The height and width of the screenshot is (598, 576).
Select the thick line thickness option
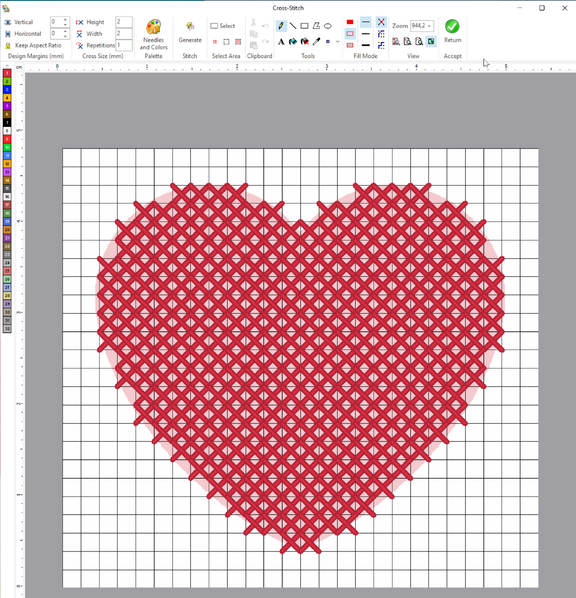(365, 45)
